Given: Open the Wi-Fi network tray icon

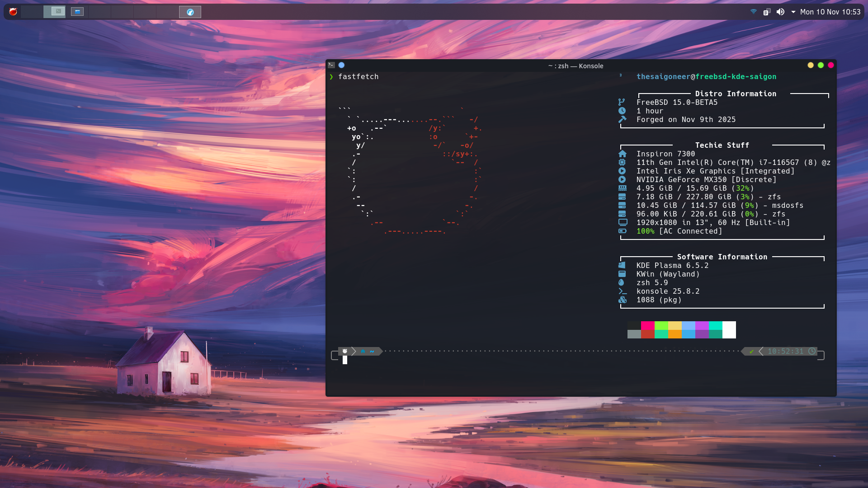Looking at the screenshot, I should click(753, 12).
